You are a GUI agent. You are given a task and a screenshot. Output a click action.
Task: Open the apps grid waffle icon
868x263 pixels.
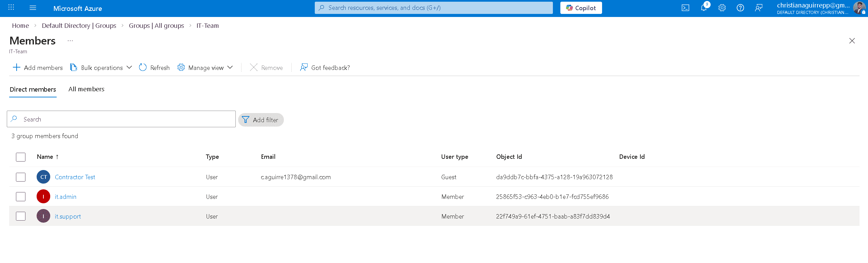pyautogui.click(x=11, y=8)
